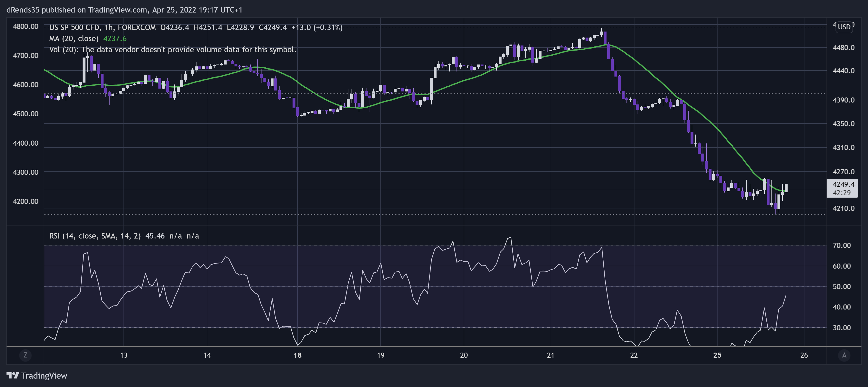Image resolution: width=868 pixels, height=387 pixels.
Task: Toggle the auto-scale A button
Action: click(844, 355)
